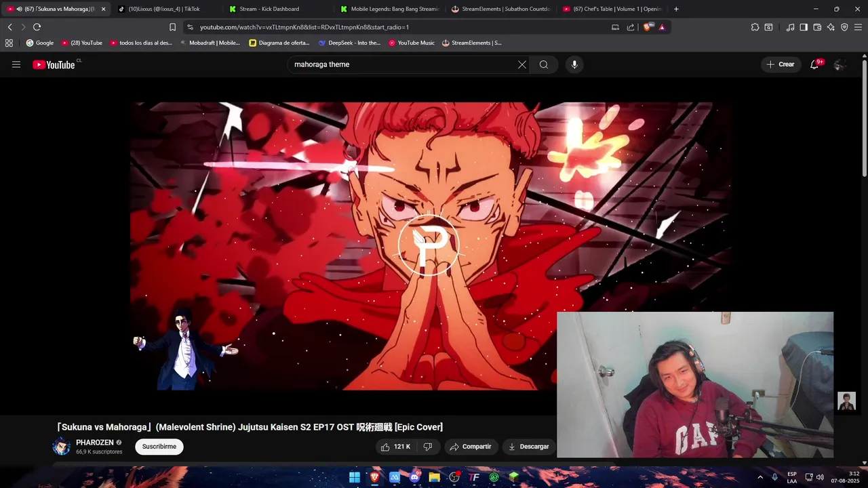Click the Crear button
Image resolution: width=868 pixels, height=488 pixels.
pos(780,64)
